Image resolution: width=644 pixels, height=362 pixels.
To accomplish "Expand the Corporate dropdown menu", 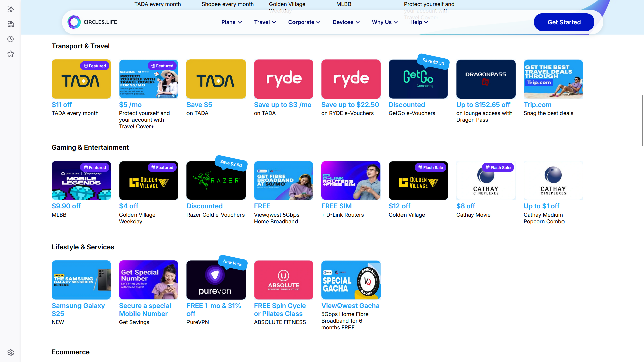I will [x=305, y=22].
